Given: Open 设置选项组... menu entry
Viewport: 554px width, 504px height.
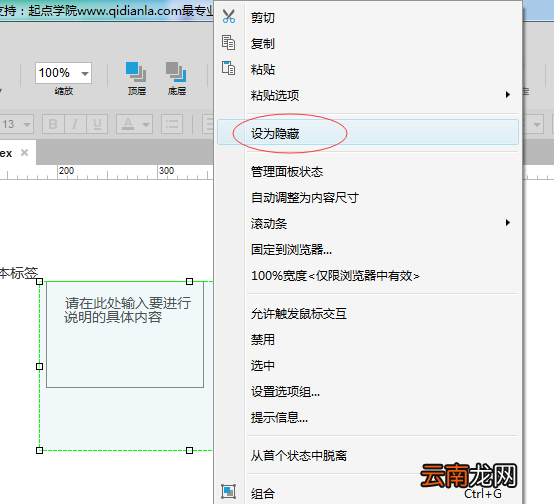Looking at the screenshot, I should 368,392.
